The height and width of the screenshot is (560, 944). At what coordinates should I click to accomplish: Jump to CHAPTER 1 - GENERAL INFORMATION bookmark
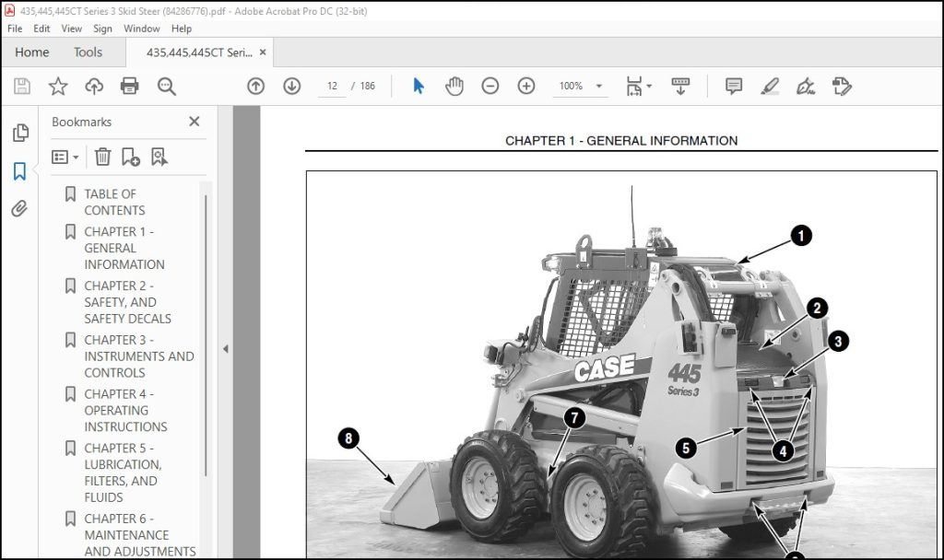(x=124, y=248)
